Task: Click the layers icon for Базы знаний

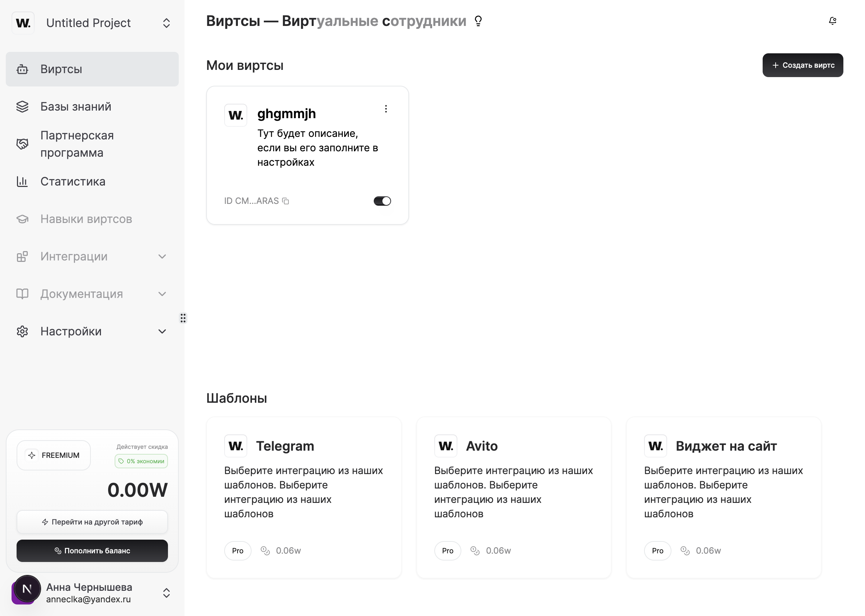Action: (x=22, y=107)
